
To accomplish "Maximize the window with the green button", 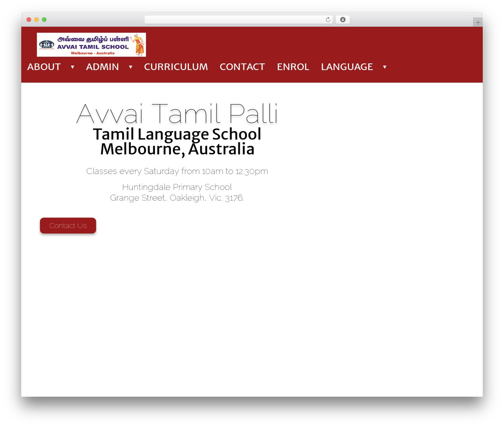I will [x=44, y=20].
